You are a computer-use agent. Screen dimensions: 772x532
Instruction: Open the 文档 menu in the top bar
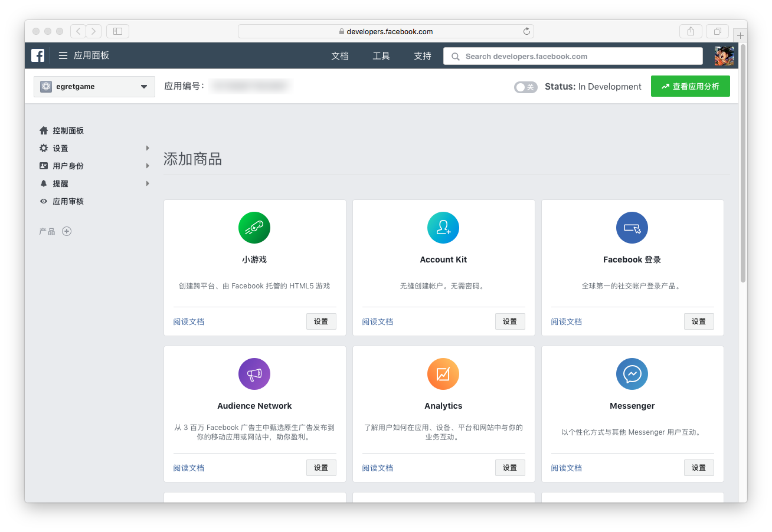pyautogui.click(x=340, y=56)
